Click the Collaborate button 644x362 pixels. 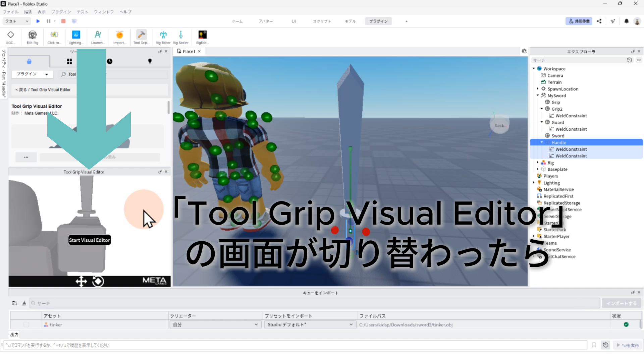tap(579, 21)
